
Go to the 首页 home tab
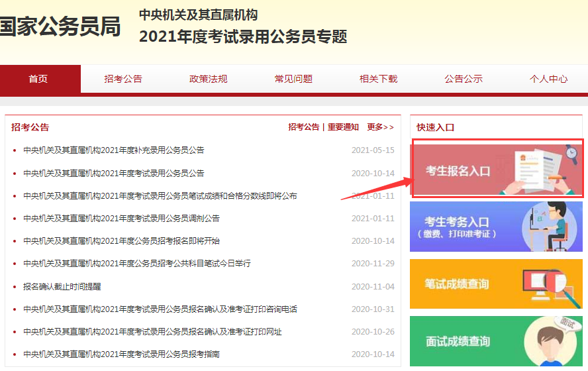[x=38, y=79]
